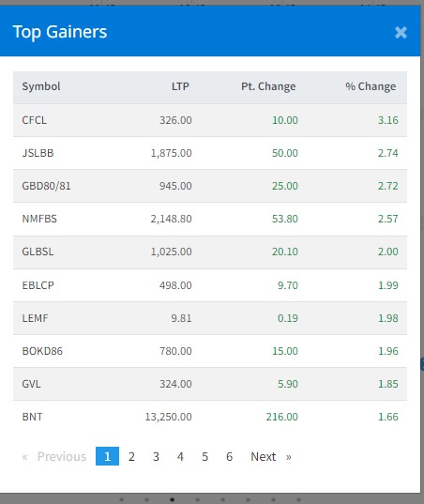Sort by the Symbol column header
The width and height of the screenshot is (424, 504).
(41, 86)
